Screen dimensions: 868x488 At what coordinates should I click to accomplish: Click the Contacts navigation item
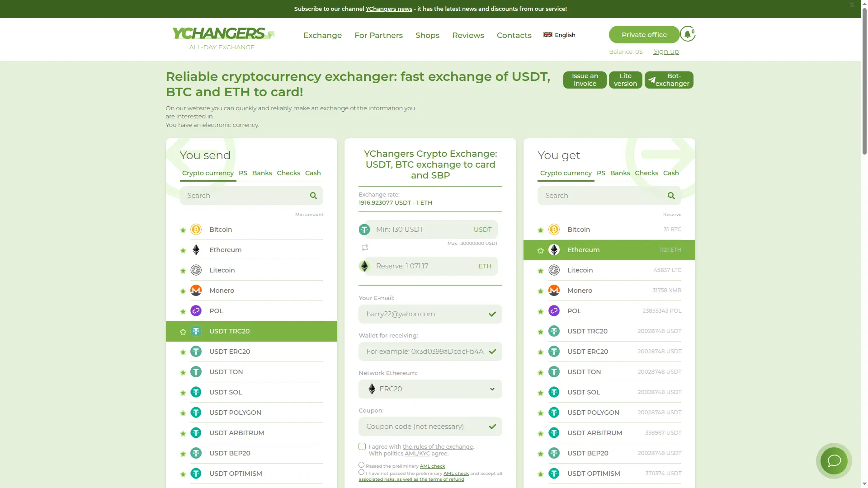point(514,35)
